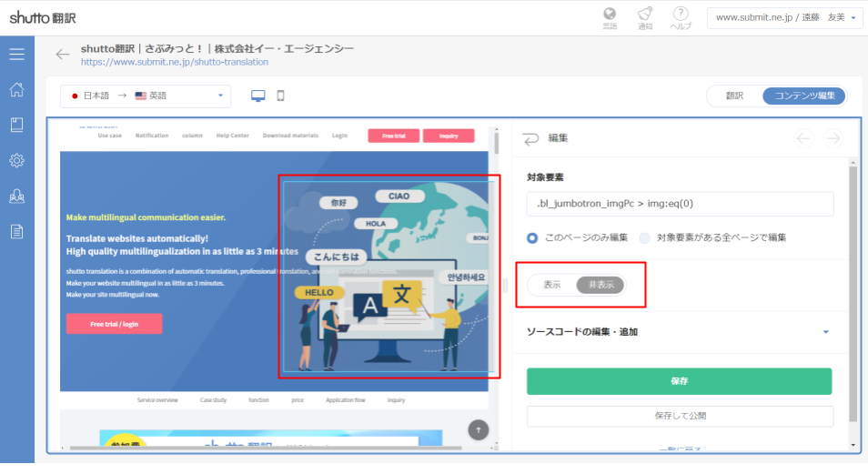Select このページのみ編集 radio button
Viewport: 868px width, 474px height.
(532, 238)
